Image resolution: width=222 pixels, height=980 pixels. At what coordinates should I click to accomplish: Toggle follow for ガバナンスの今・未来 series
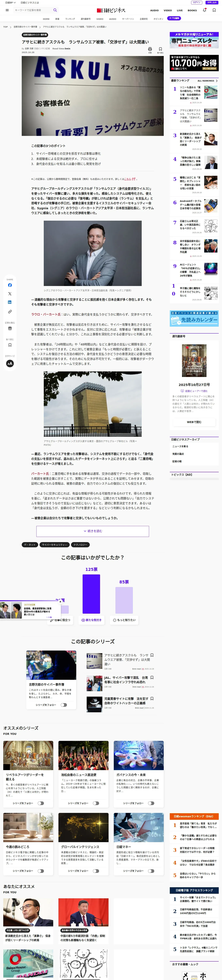[x=151, y=803]
